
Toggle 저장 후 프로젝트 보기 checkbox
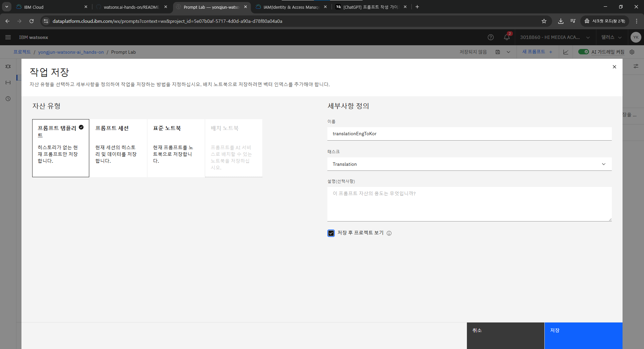(x=331, y=233)
